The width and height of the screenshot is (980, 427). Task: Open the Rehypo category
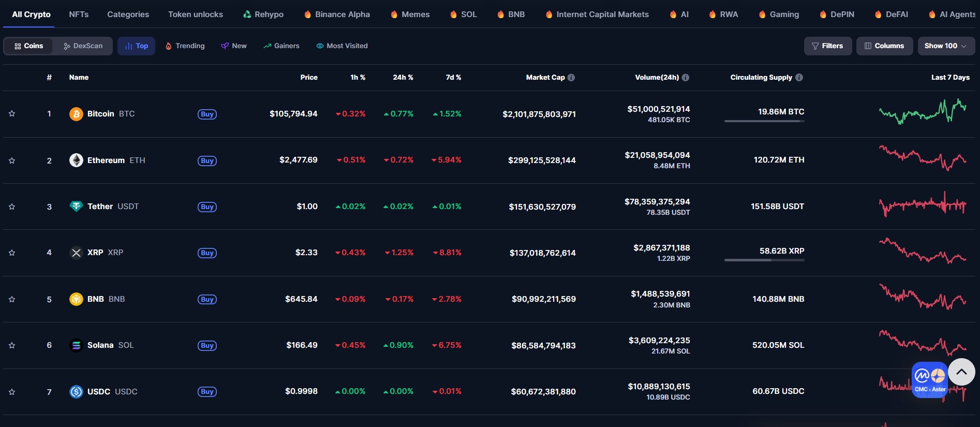point(263,14)
